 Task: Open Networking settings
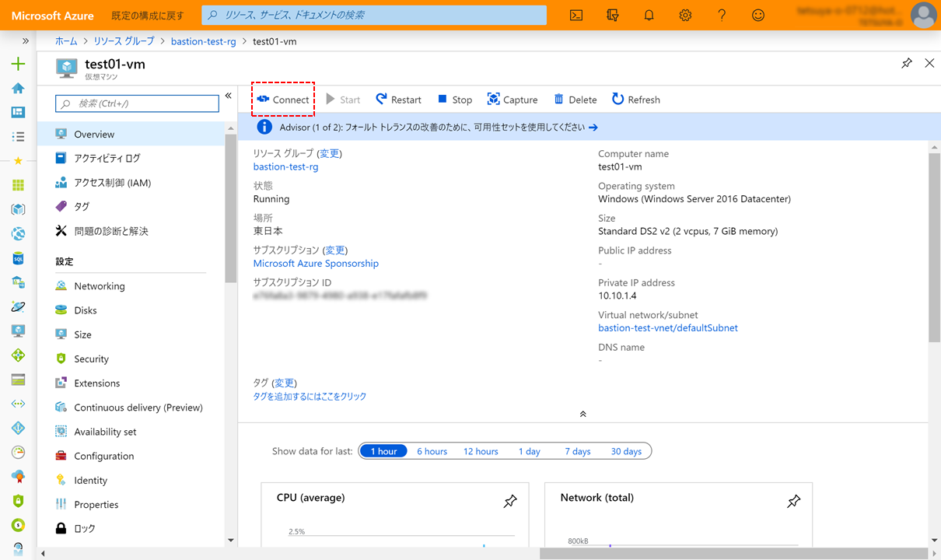coord(131,286)
